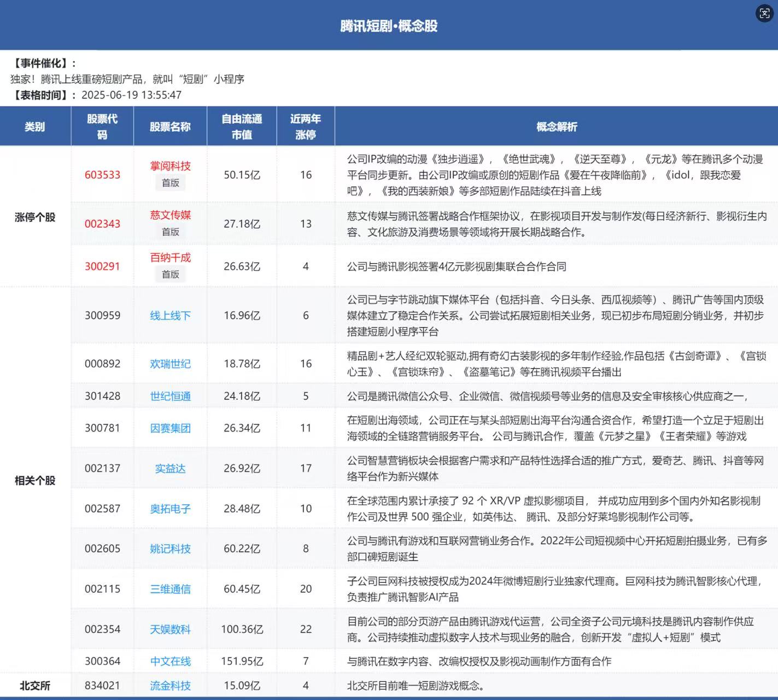Image resolution: width=778 pixels, height=700 pixels.
Task: Select stock code 301428
Action: (x=102, y=396)
